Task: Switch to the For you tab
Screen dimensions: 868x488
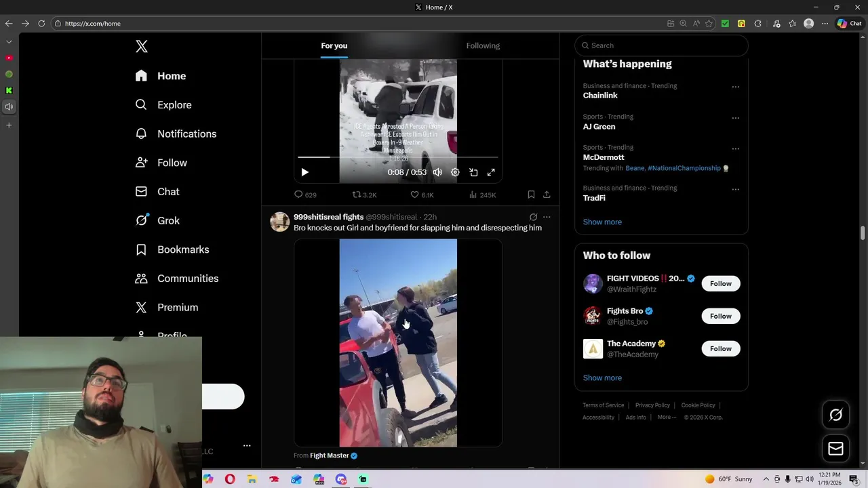Action: [x=334, y=45]
